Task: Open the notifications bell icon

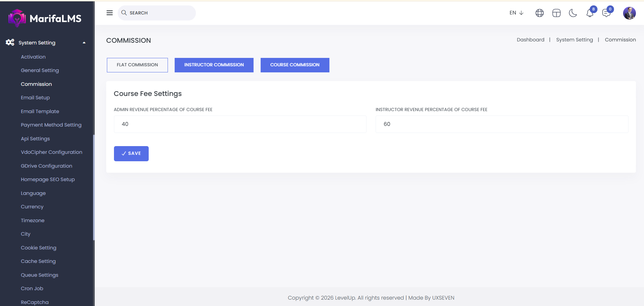Action: click(x=590, y=13)
